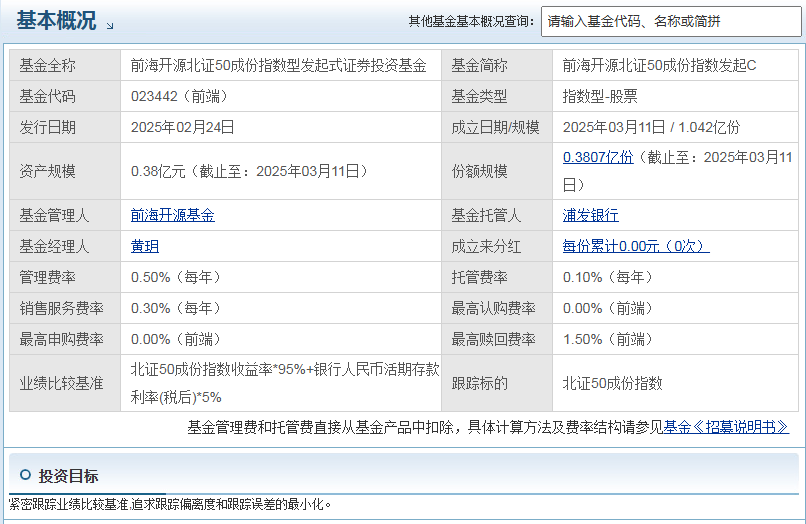Viewport: 806px width, 524px height.
Task: Click the 基金简称 label cell
Action: pos(497,65)
